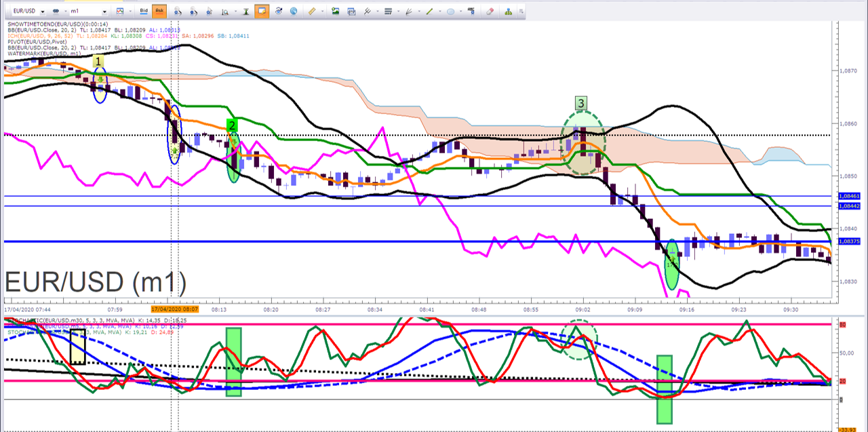The height and width of the screenshot is (432, 868).
Task: Click the 08:34 label on time axis
Action: (375, 309)
